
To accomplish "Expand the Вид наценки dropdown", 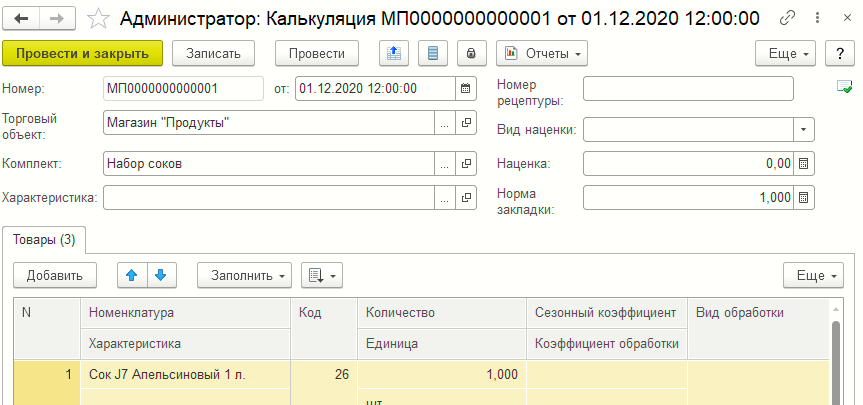I will pos(804,129).
